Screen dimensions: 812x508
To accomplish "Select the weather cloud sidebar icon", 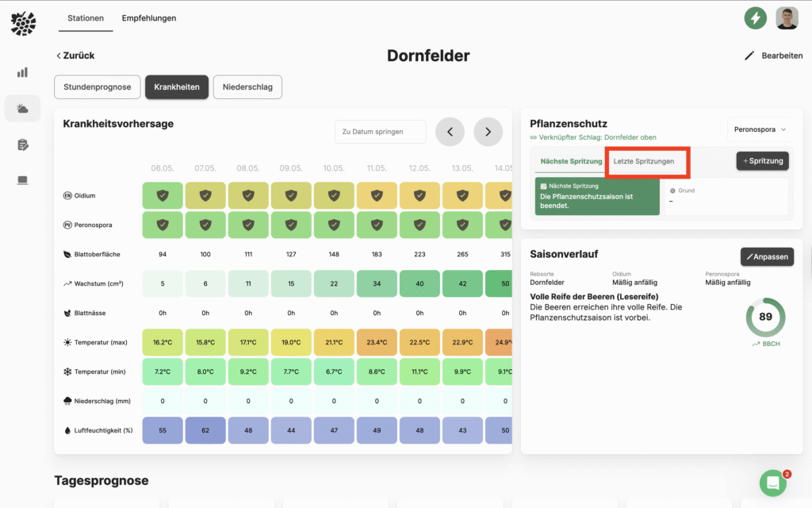I will click(22, 109).
